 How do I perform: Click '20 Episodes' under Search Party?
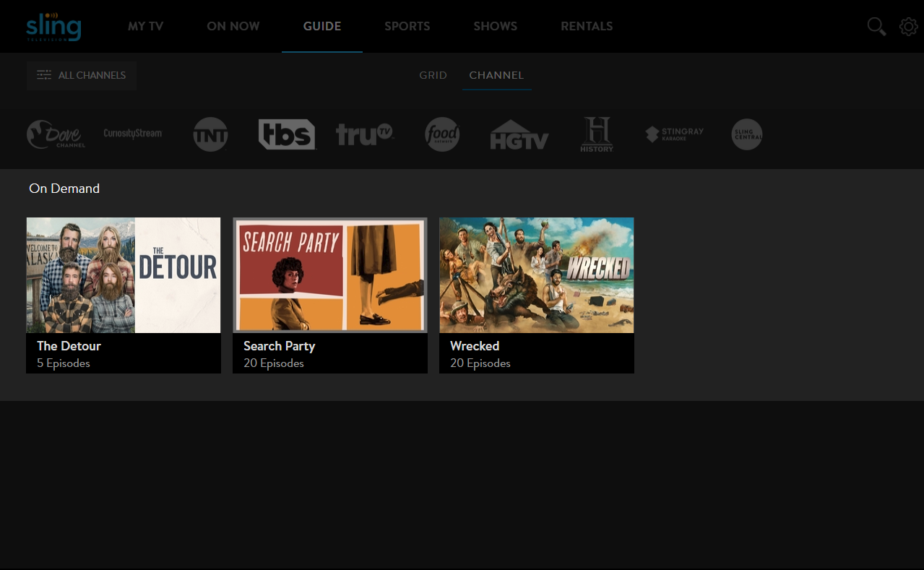[x=274, y=363]
